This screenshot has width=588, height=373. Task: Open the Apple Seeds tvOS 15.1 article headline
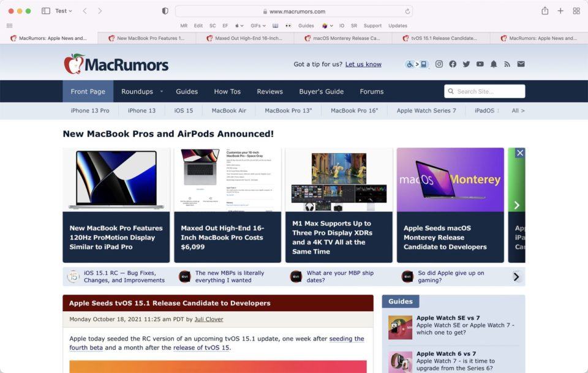click(170, 303)
